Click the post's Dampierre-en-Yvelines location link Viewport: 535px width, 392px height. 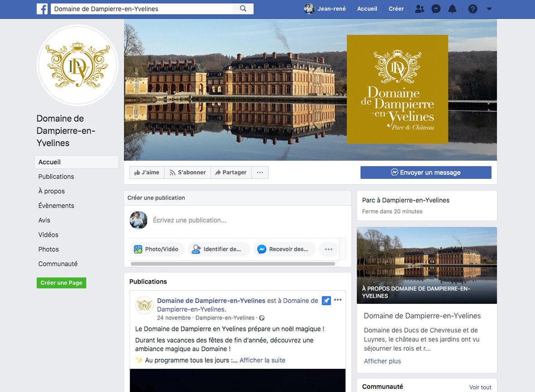tap(225, 318)
